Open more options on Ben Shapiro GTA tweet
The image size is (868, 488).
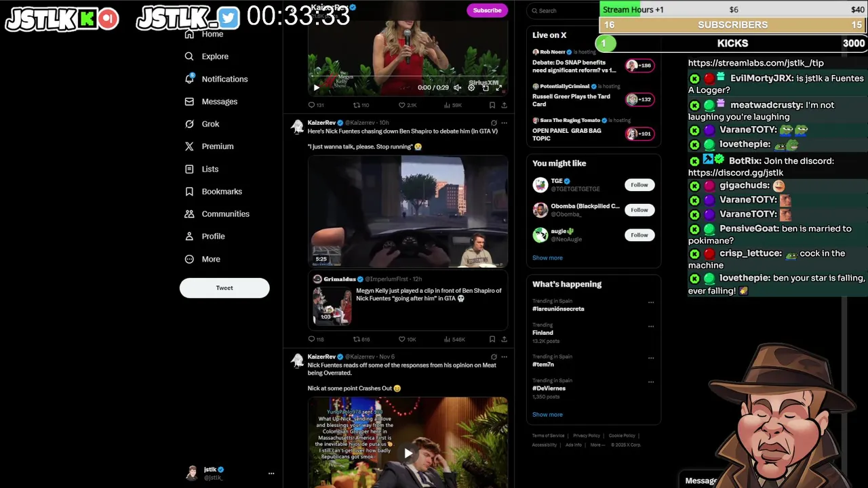504,123
